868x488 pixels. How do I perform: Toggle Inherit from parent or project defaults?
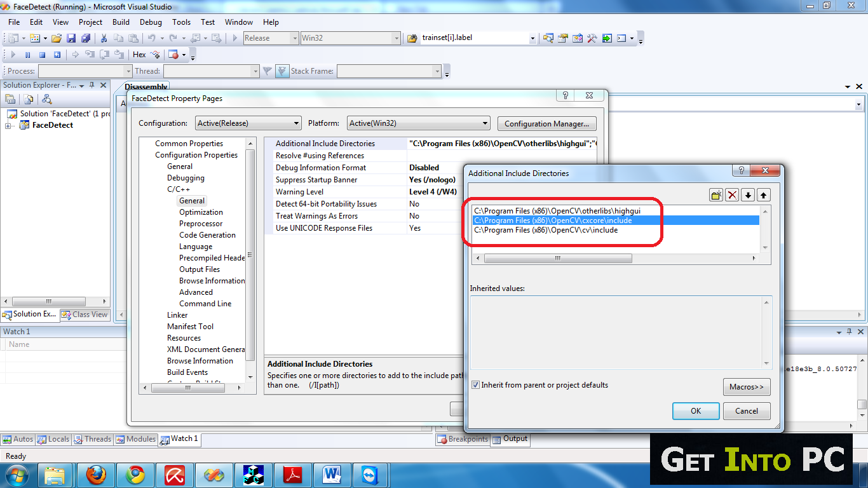(x=475, y=385)
